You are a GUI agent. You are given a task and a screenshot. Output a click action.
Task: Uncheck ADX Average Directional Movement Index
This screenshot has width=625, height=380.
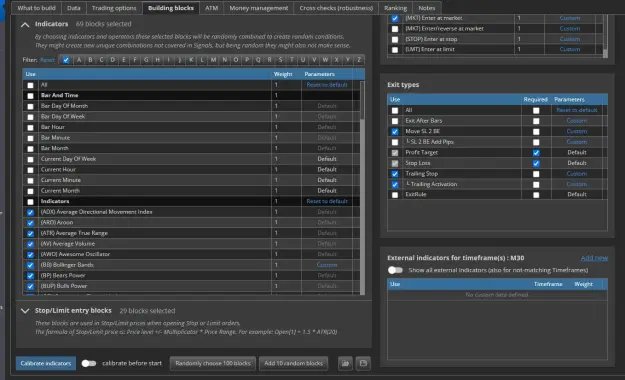(x=30, y=212)
